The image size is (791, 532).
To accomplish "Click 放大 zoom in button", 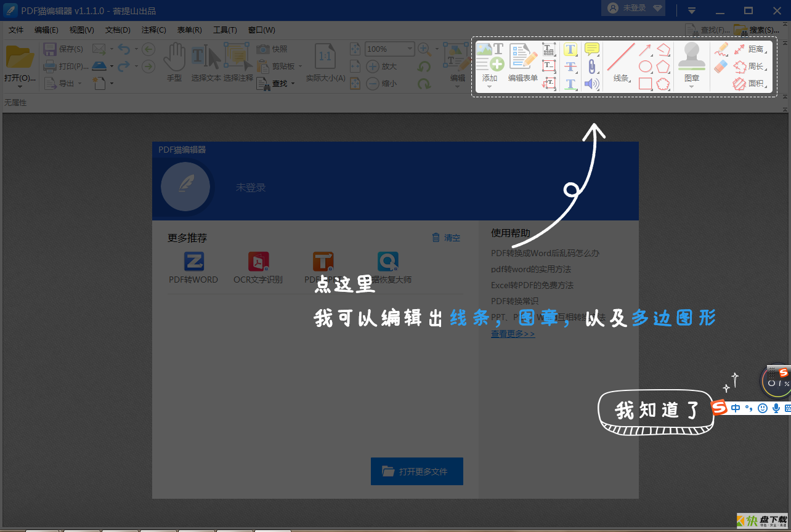I will tap(382, 66).
